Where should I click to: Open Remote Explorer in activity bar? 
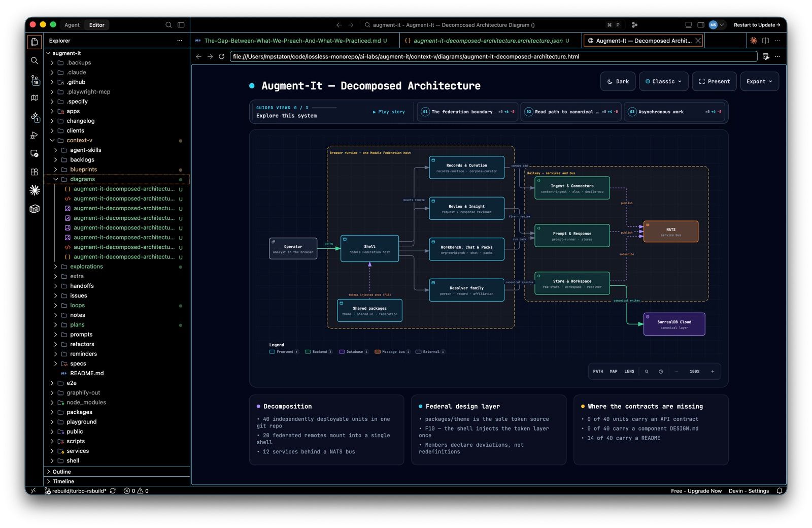tap(35, 153)
